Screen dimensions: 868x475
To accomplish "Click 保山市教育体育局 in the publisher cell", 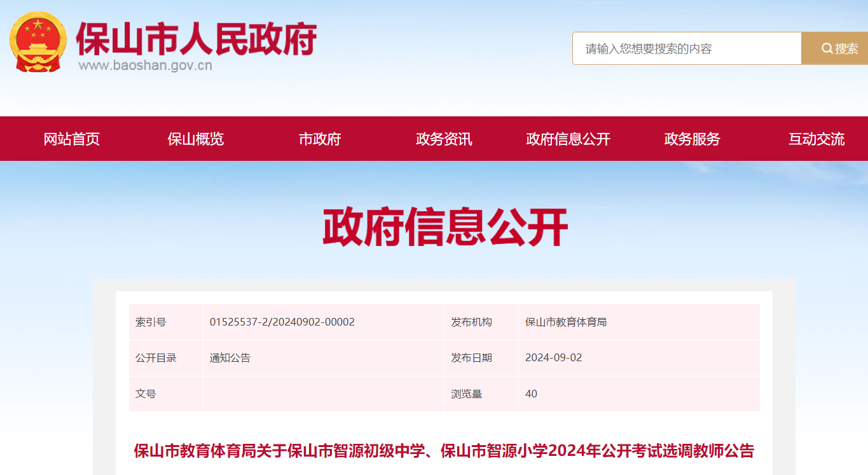I will point(566,322).
